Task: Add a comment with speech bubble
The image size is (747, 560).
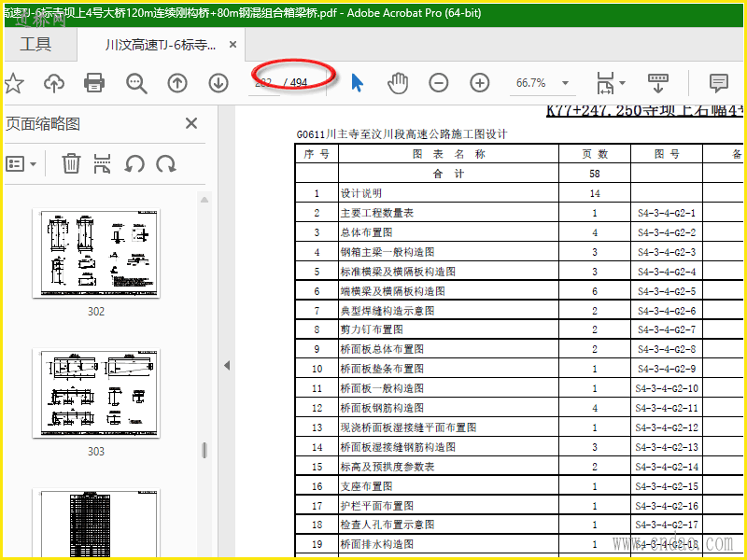Action: click(719, 83)
